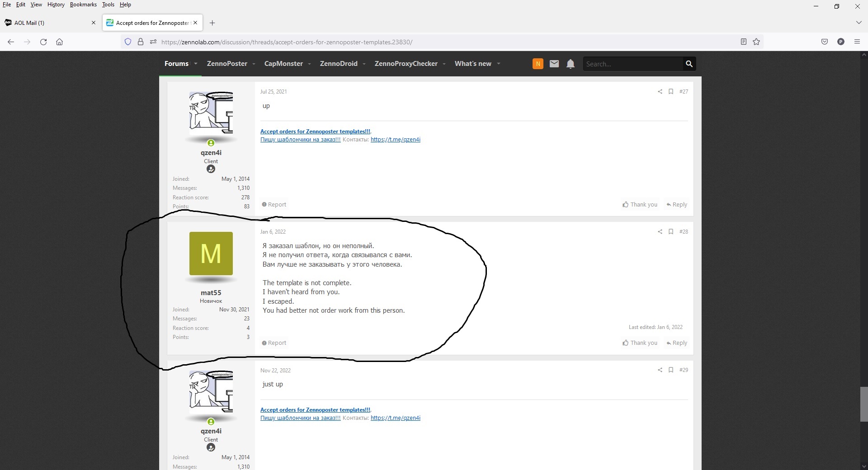Image resolution: width=868 pixels, height=470 pixels.
Task: Open the account profile icon in toolbar
Action: click(841, 42)
